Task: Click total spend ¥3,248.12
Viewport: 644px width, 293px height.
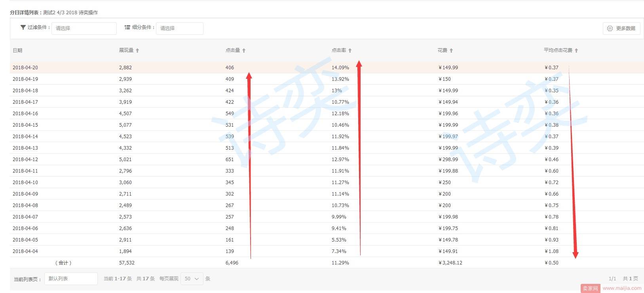Action: 450,263
